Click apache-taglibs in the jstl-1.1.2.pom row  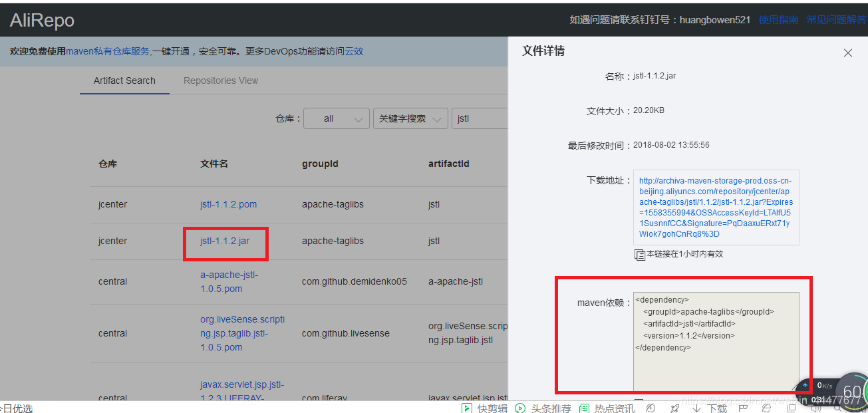pos(333,204)
